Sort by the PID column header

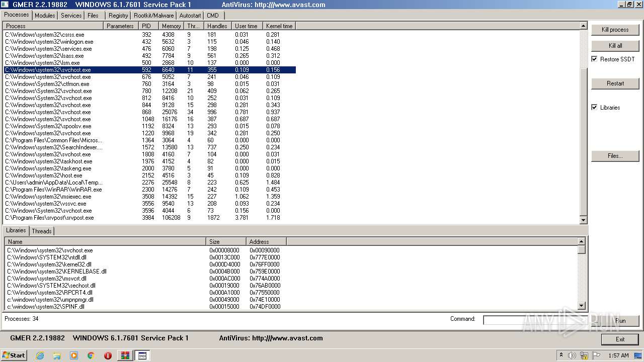click(x=149, y=26)
